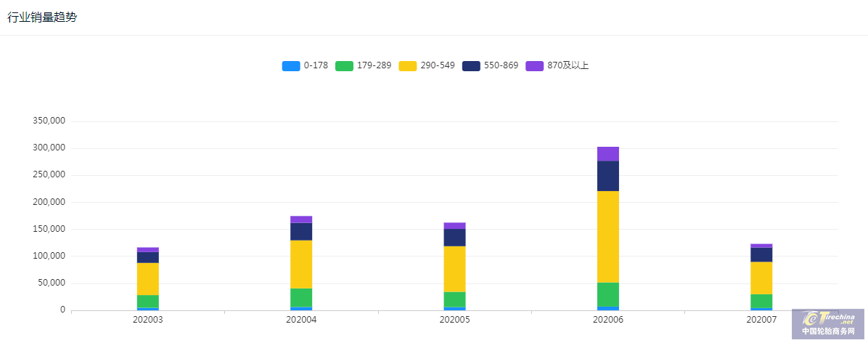Toggle the 290-549 legend series
The width and height of the screenshot is (868, 343).
[427, 65]
